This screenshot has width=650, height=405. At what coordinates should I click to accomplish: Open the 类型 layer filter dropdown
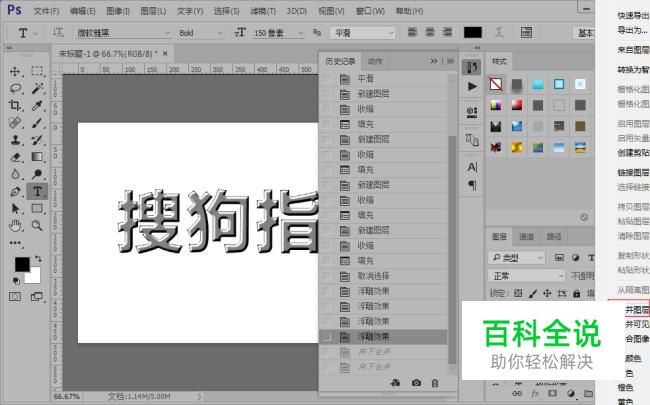click(x=517, y=258)
